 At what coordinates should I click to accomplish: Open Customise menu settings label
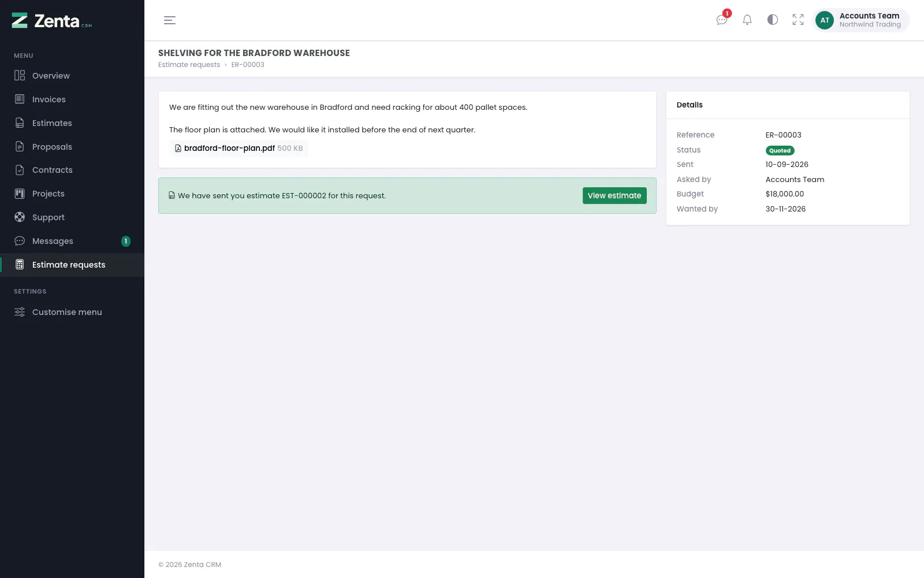(67, 312)
